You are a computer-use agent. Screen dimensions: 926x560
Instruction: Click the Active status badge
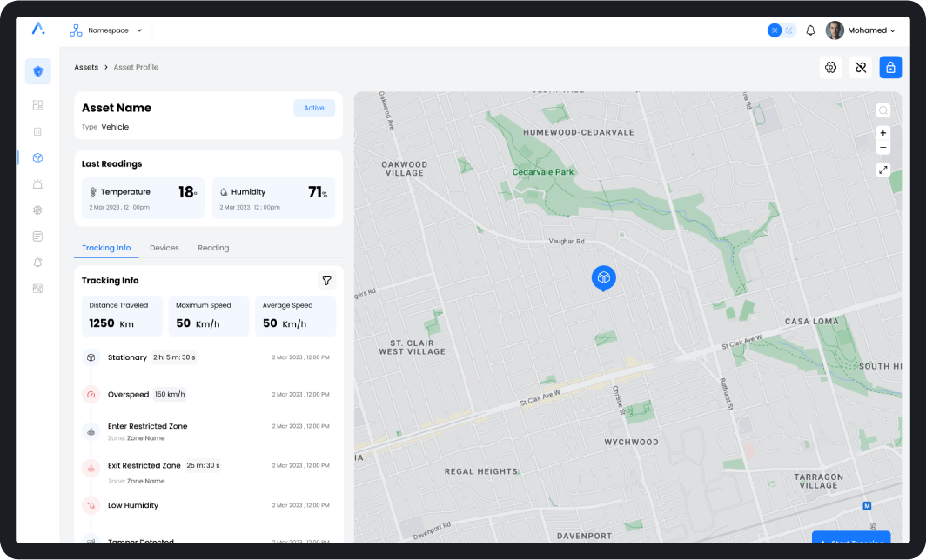coord(314,108)
